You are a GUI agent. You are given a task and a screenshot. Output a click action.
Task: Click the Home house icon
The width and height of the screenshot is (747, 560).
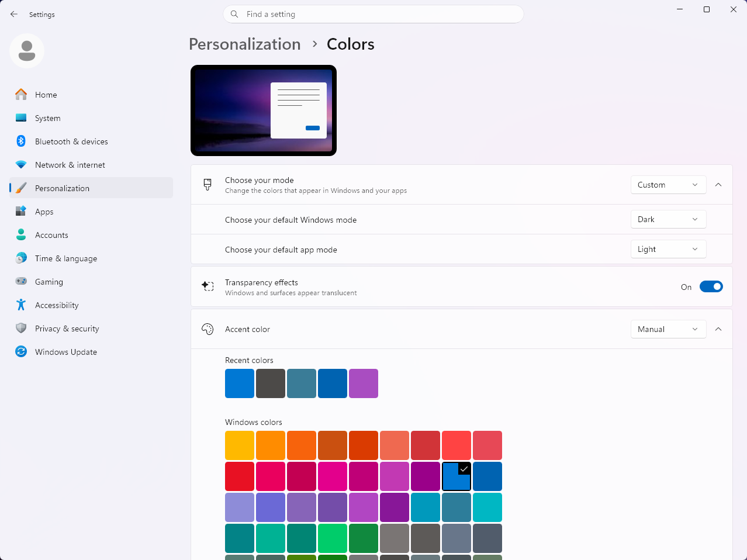21,94
